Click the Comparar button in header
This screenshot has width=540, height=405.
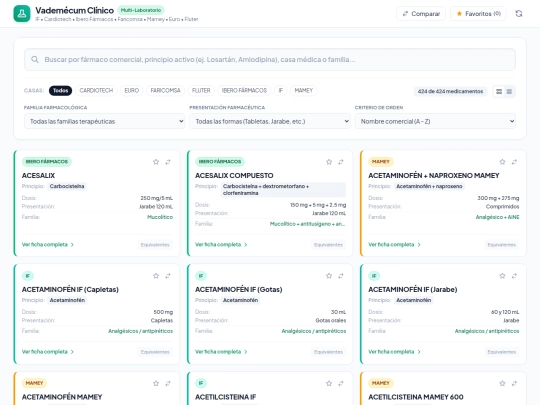421,14
